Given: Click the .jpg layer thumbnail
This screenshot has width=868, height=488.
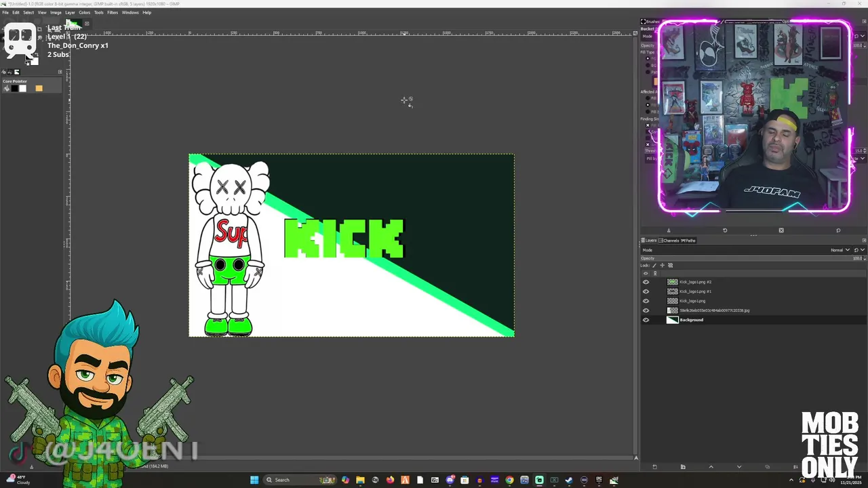Looking at the screenshot, I should 672,310.
